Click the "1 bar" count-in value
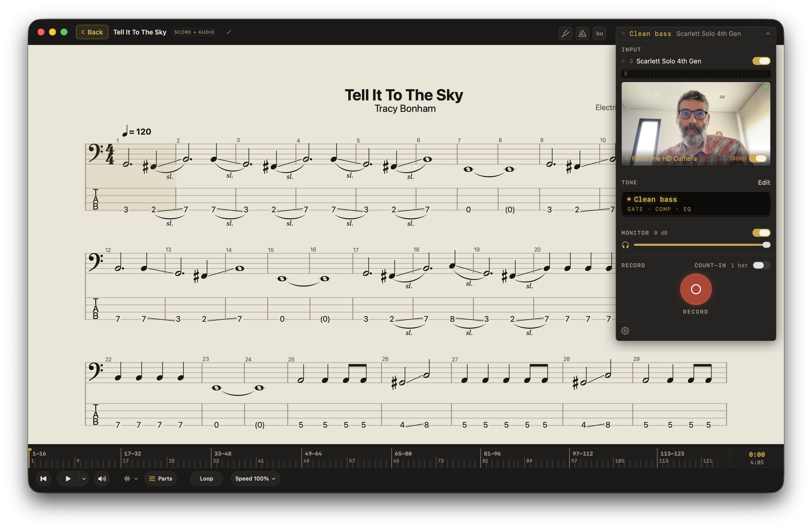 pyautogui.click(x=739, y=265)
